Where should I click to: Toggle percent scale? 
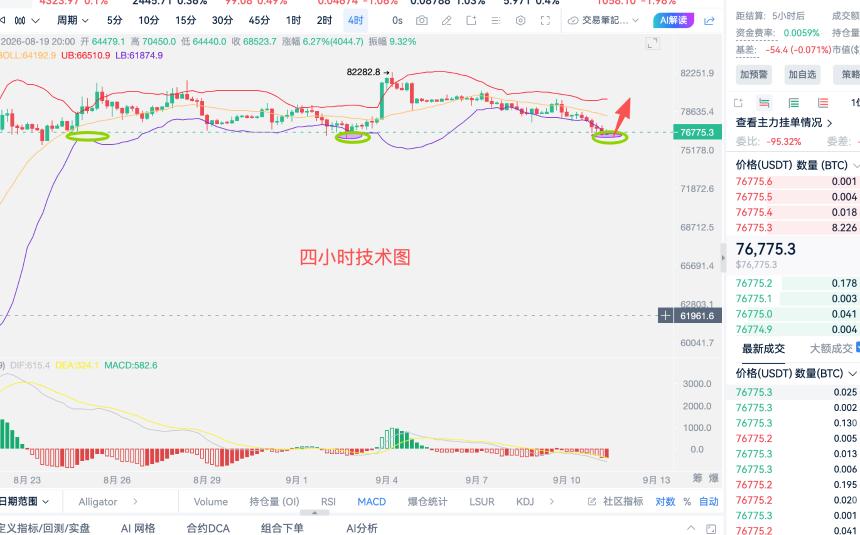pyautogui.click(x=687, y=502)
